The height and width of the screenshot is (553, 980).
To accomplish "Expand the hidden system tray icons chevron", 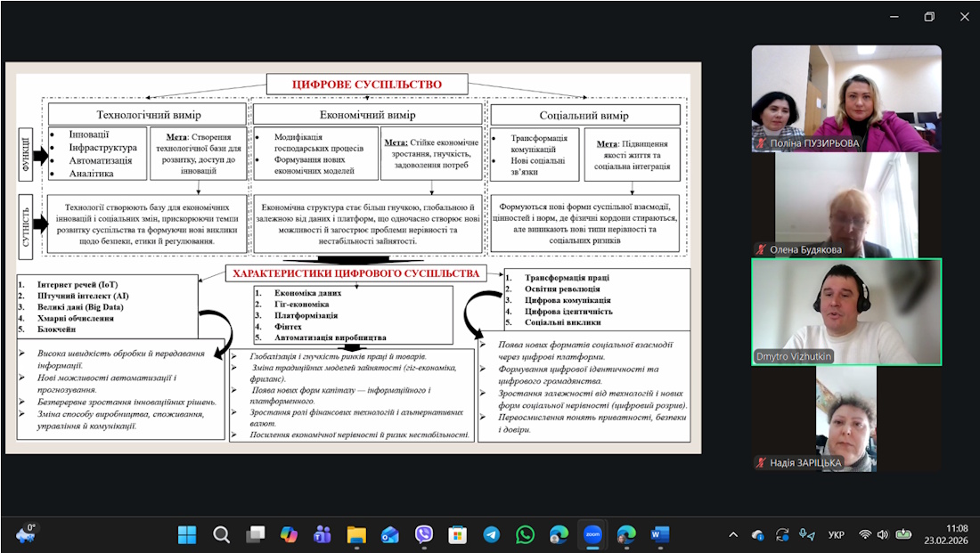I will [x=733, y=535].
